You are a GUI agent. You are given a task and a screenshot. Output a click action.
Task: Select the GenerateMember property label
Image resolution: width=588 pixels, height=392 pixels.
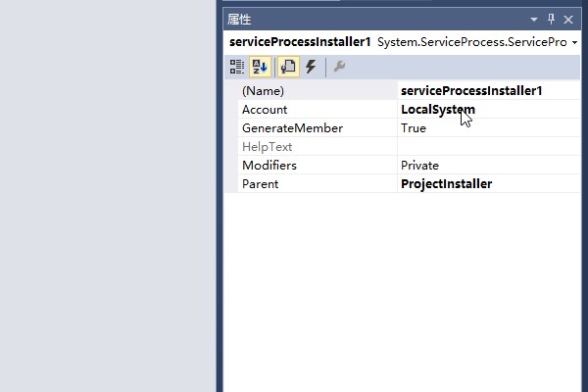tap(292, 128)
